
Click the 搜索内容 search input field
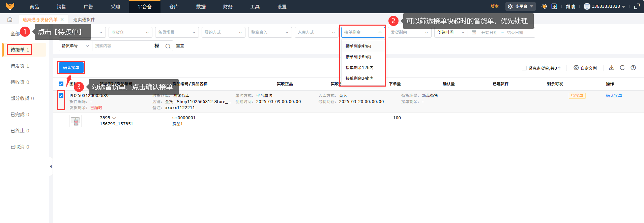click(123, 46)
